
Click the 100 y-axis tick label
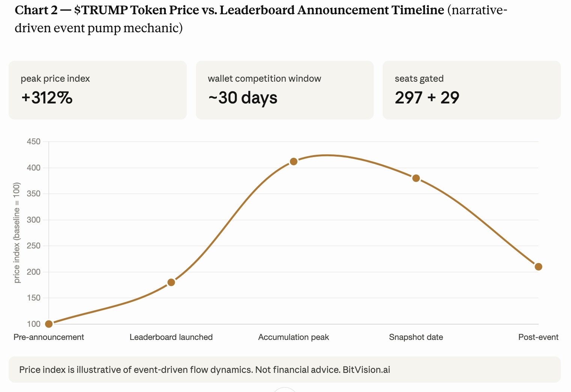pyautogui.click(x=33, y=324)
